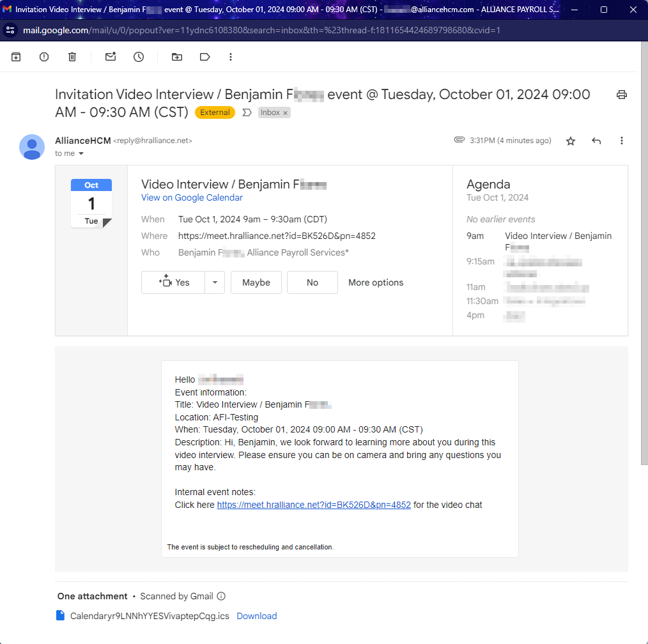Click the 'One attachment' heading
The height and width of the screenshot is (644, 648).
click(92, 596)
